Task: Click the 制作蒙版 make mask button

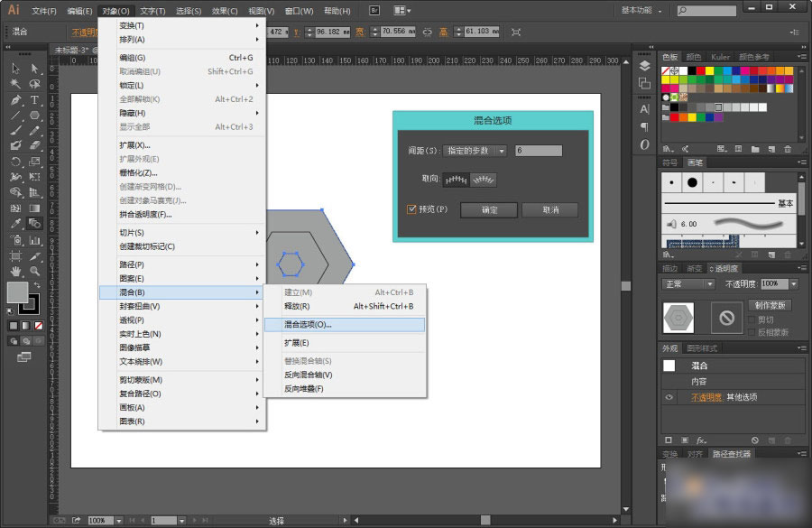Action: (x=770, y=305)
